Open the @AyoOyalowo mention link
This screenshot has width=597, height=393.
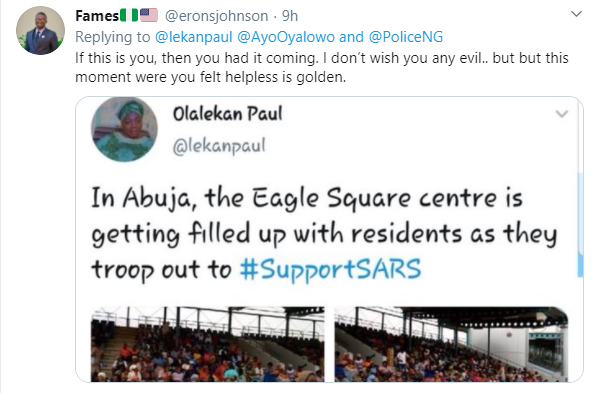[x=286, y=37]
